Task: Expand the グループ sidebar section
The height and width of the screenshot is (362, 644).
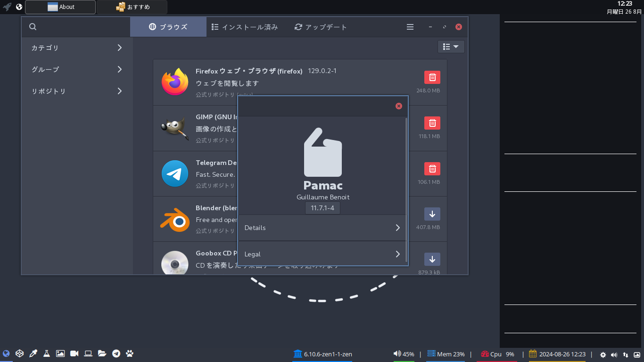Action: [77, 69]
